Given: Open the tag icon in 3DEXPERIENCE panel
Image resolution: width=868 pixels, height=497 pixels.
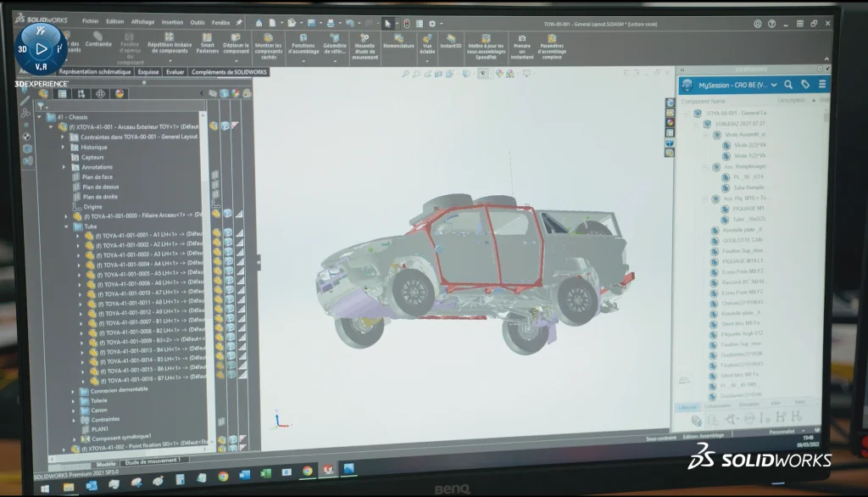Looking at the screenshot, I should [x=805, y=85].
